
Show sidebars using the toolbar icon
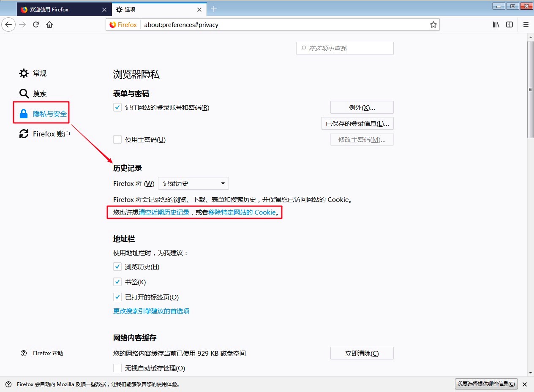point(509,24)
